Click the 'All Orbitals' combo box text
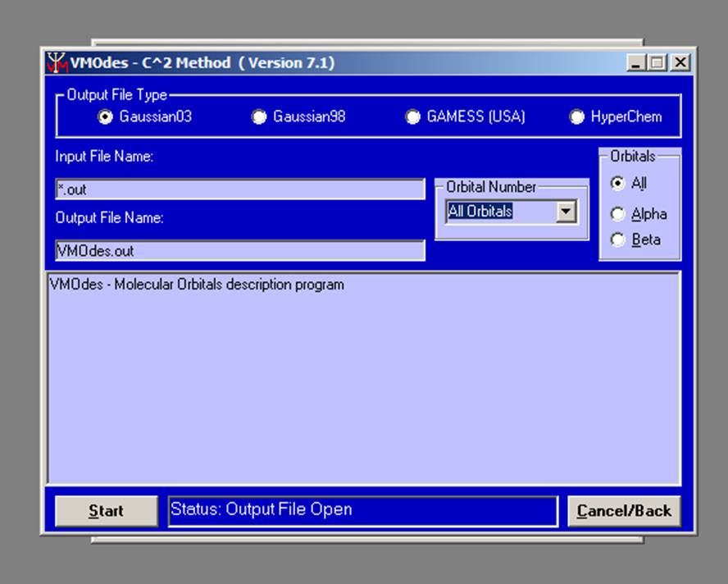728x584 pixels. coord(480,212)
